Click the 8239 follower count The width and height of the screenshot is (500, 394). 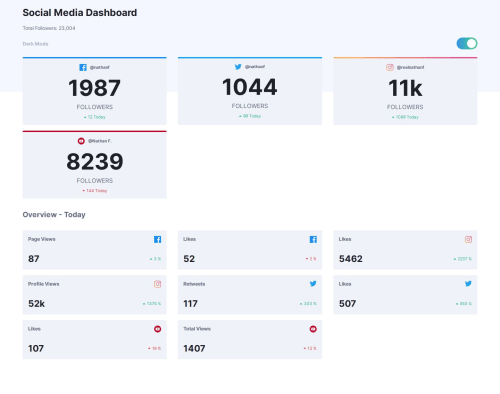point(95,162)
